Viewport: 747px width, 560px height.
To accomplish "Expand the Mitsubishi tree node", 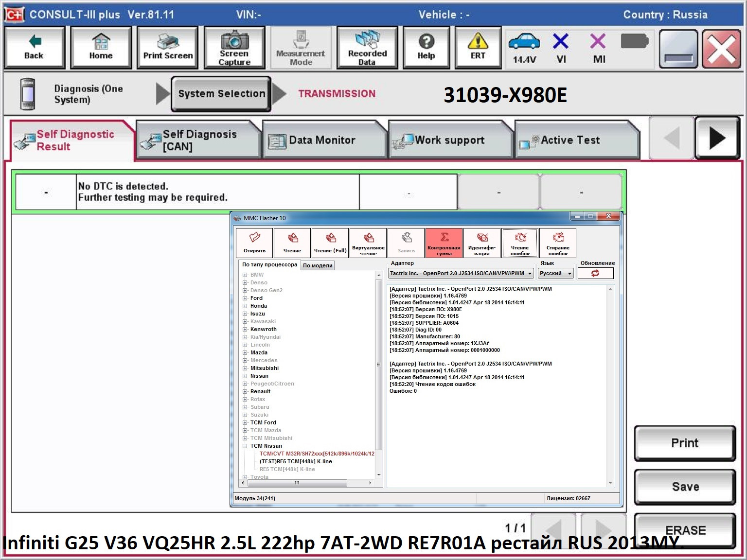I will [245, 368].
